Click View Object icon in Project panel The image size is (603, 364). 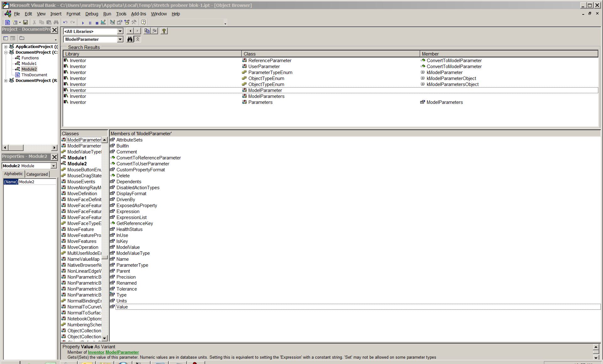click(x=13, y=38)
